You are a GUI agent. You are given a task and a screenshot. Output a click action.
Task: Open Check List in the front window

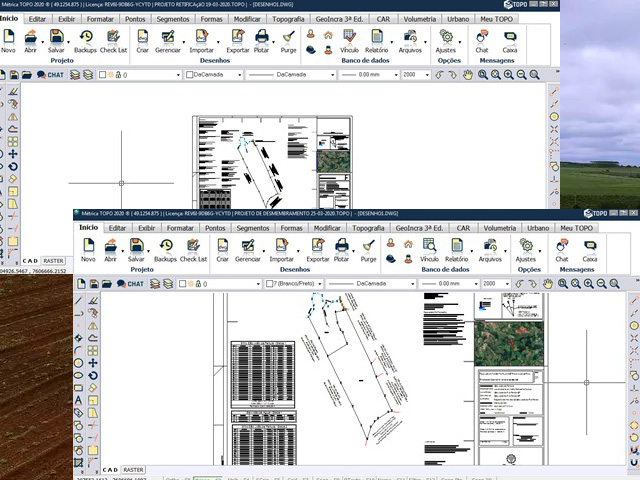coord(195,249)
